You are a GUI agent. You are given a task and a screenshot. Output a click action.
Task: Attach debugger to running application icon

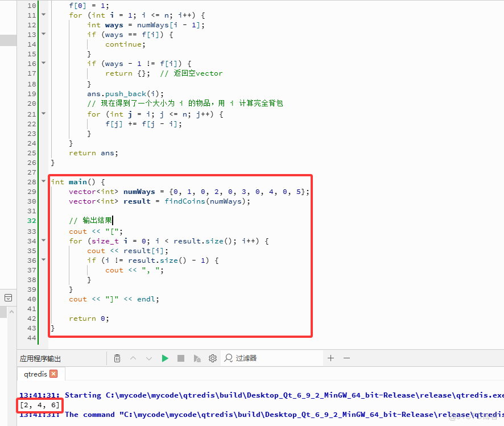click(x=197, y=358)
